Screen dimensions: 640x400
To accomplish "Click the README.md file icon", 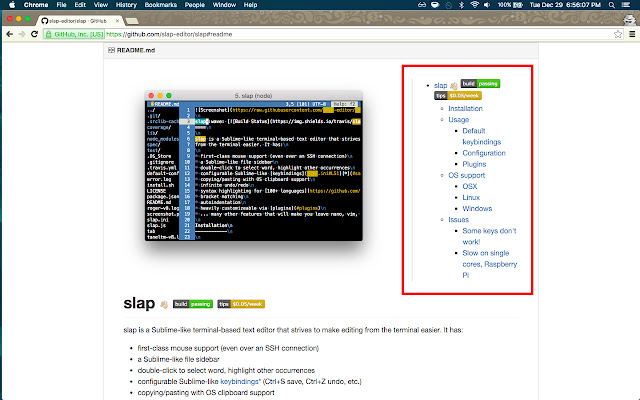I will point(111,50).
